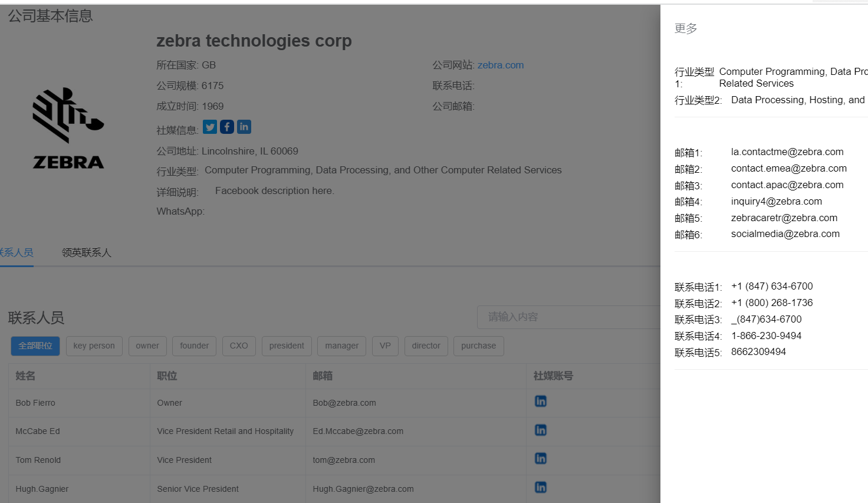Viewport: 868px width, 503px height.
Task: Click email zebracaretr@zebra.com
Action: 784,218
